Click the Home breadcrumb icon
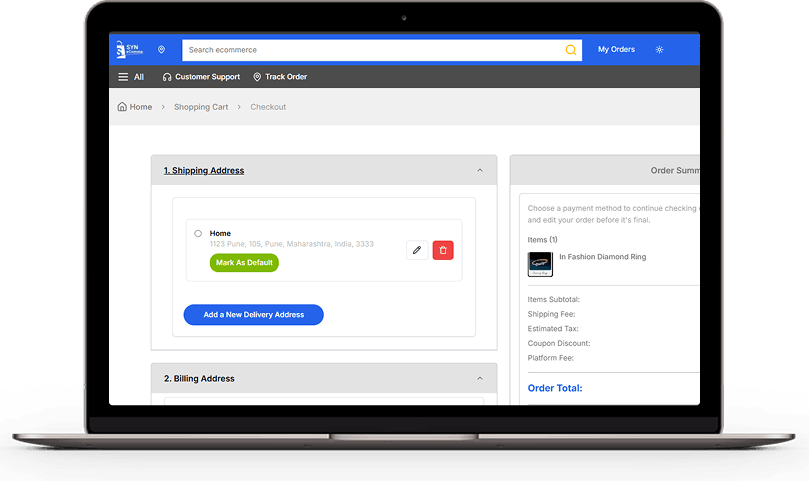 (x=122, y=107)
